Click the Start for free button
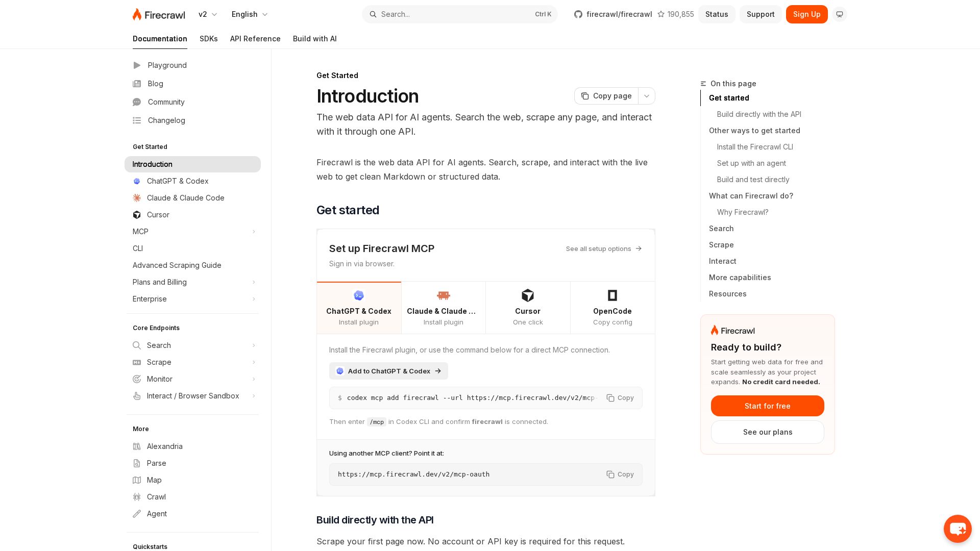 point(767,406)
